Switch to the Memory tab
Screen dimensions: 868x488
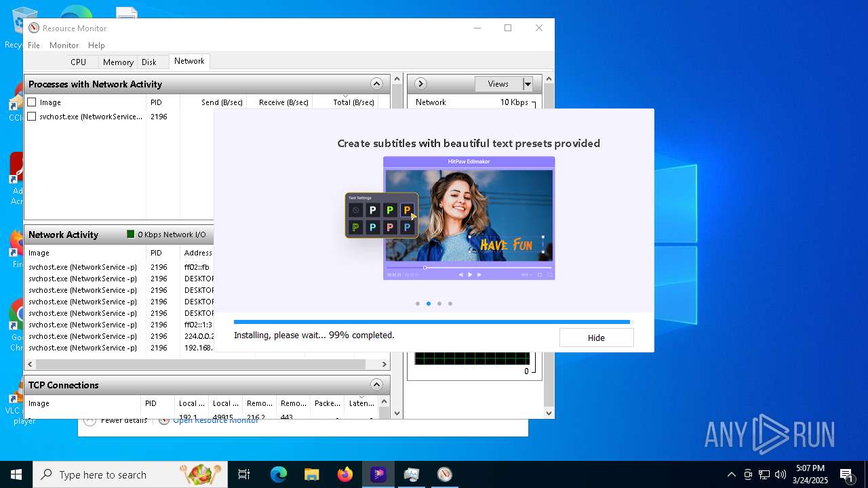[x=118, y=62]
